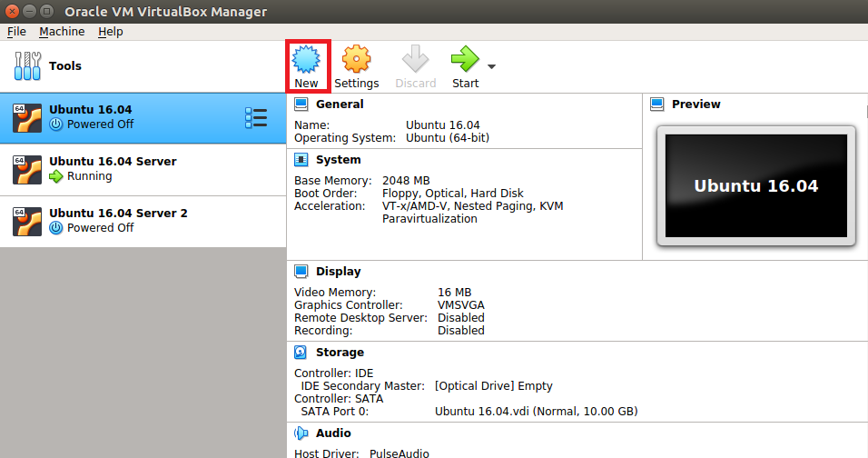Open the Help menu

tap(111, 32)
